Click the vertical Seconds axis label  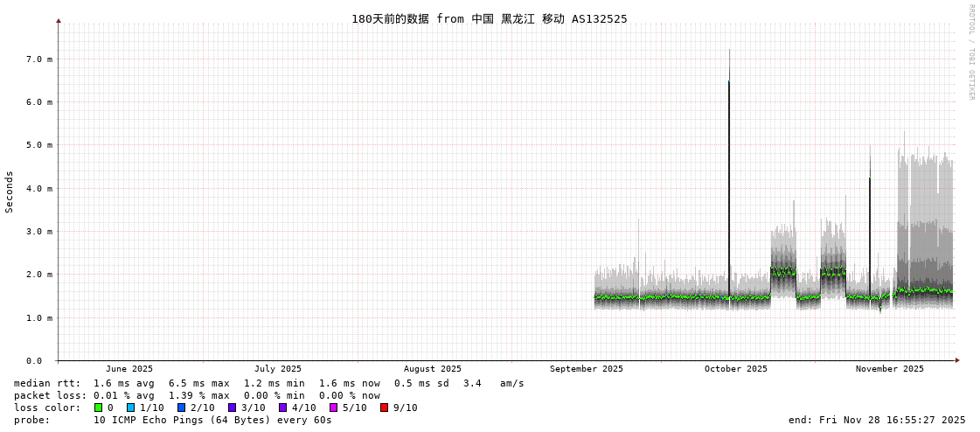pyautogui.click(x=10, y=192)
